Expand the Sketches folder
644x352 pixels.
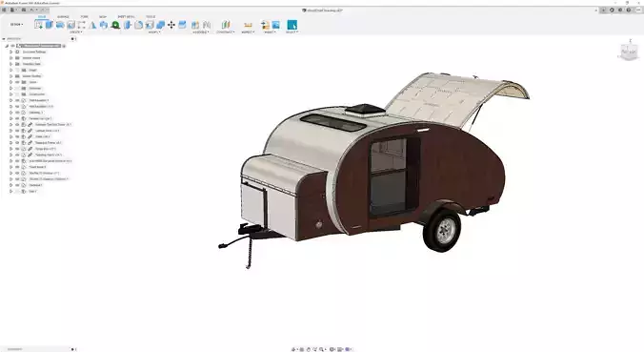tap(11, 88)
